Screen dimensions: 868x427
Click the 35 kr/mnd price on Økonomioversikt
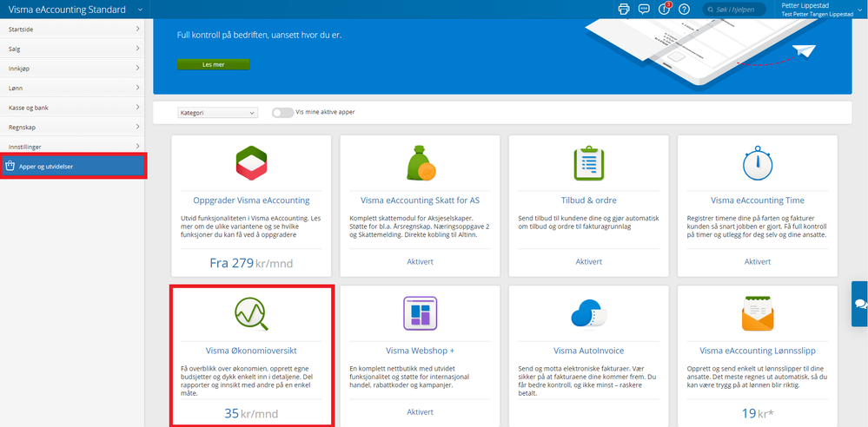[251, 413]
